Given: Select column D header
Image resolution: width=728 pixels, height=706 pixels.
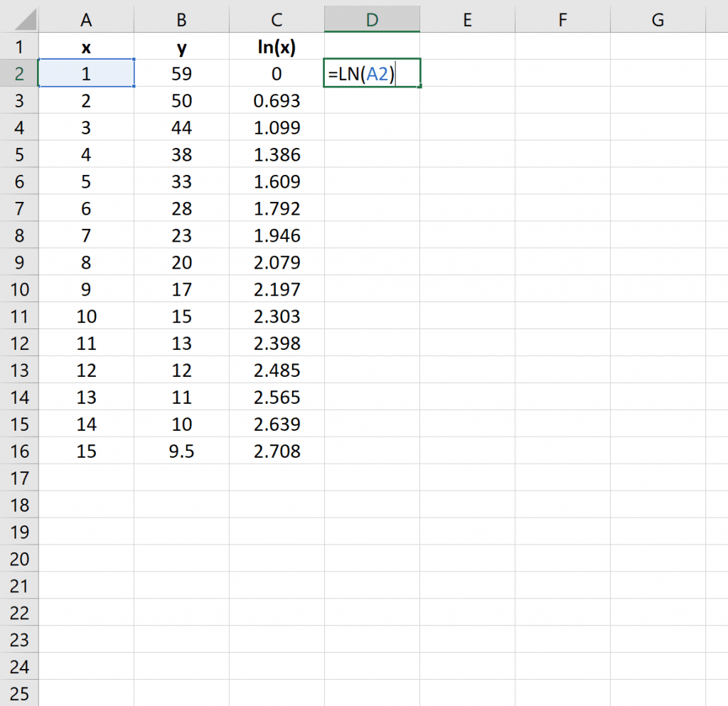Looking at the screenshot, I should pyautogui.click(x=372, y=20).
